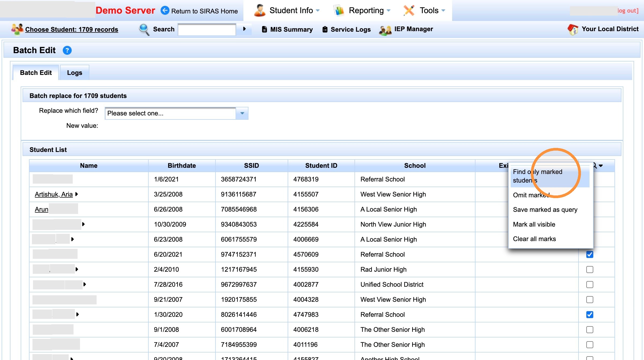644x360 pixels.
Task: Sort by the SSID column header
Action: pos(251,166)
